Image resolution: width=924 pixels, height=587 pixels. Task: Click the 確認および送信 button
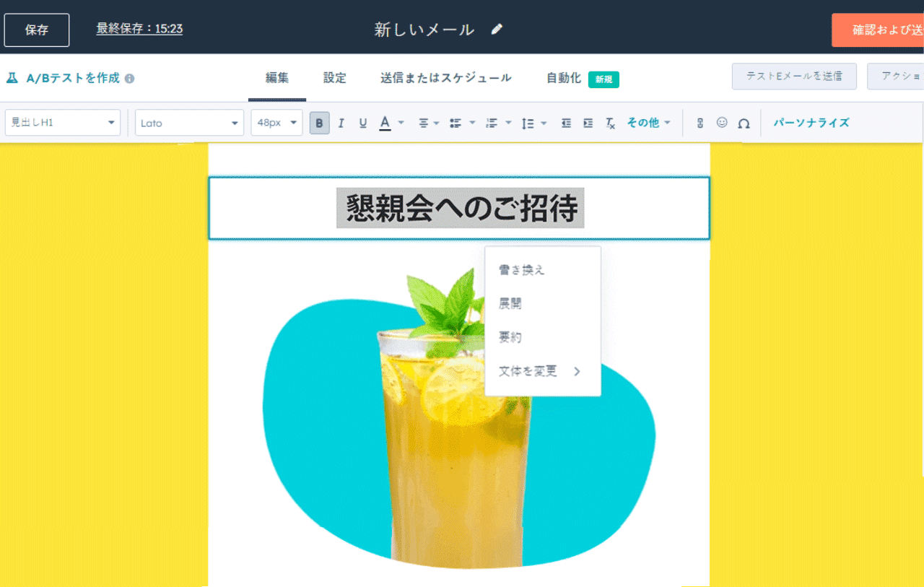[x=878, y=30]
